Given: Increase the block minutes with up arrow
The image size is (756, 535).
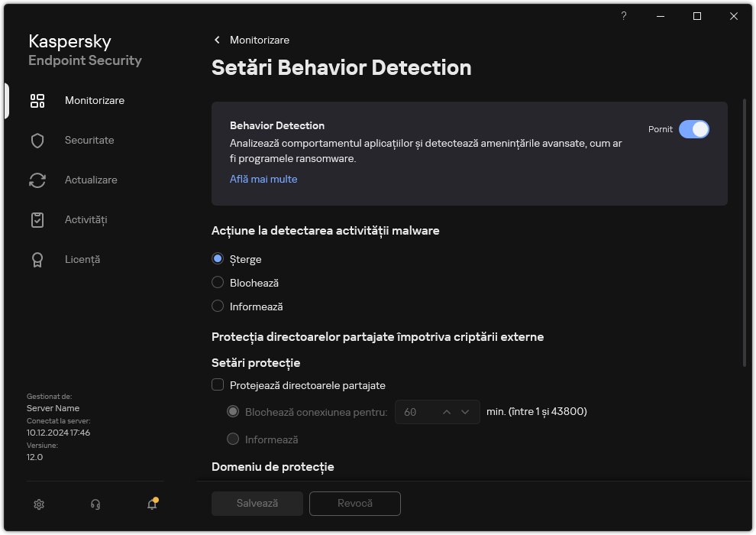Looking at the screenshot, I should point(448,412).
